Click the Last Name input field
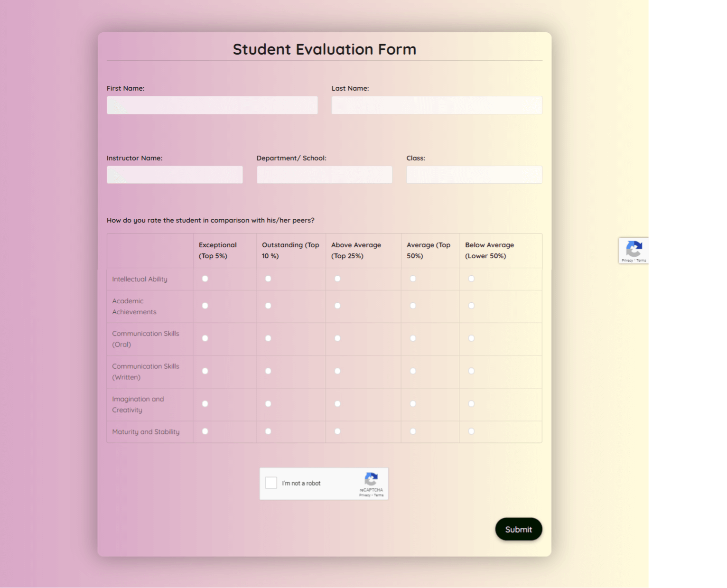The image size is (727, 588). click(436, 105)
